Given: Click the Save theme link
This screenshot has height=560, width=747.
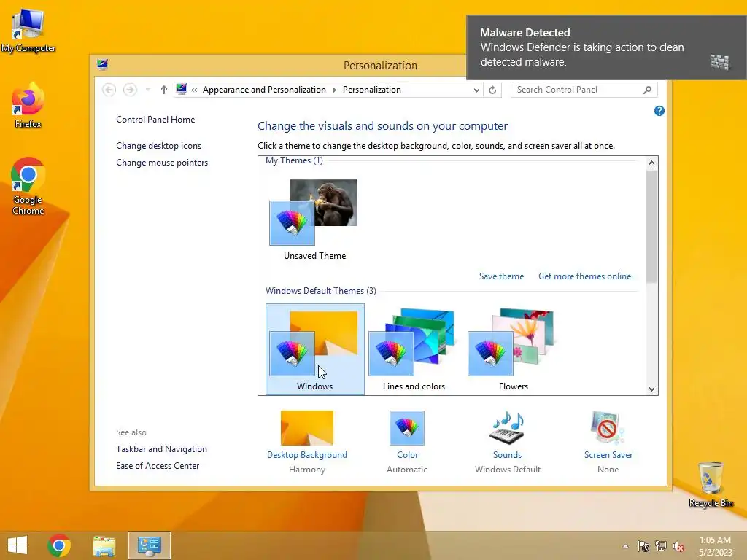Looking at the screenshot, I should pyautogui.click(x=501, y=276).
